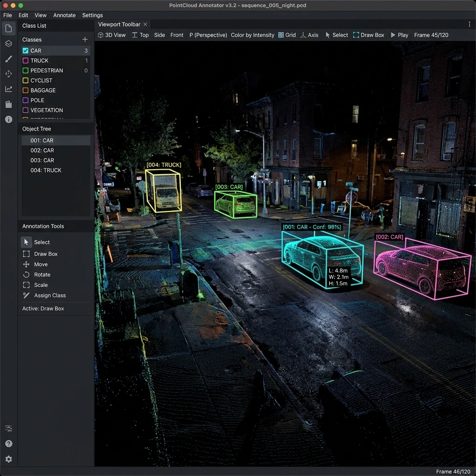Check the VEGETATION class checkbox

pos(26,110)
